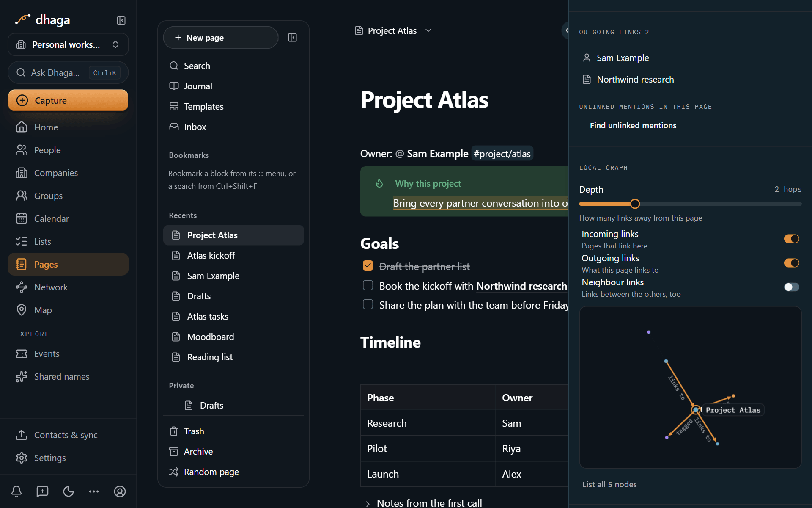
Task: Open Trash in the pages panel
Action: click(x=233, y=431)
